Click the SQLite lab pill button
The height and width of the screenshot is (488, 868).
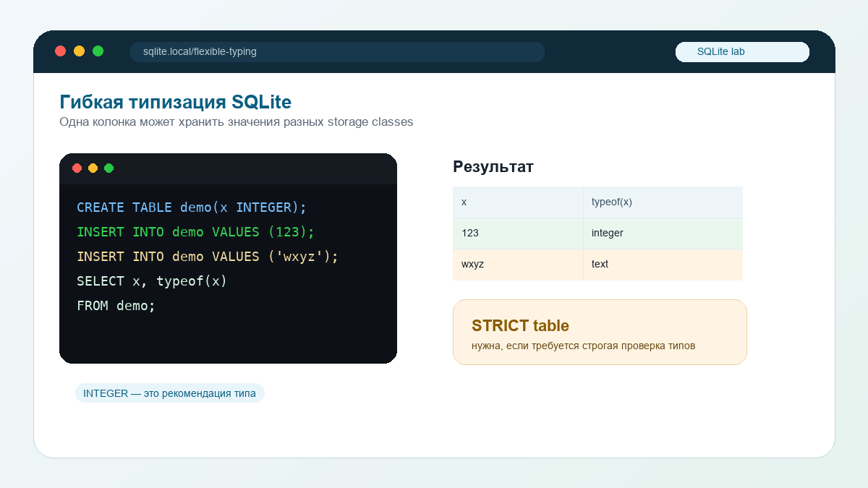pyautogui.click(x=742, y=52)
